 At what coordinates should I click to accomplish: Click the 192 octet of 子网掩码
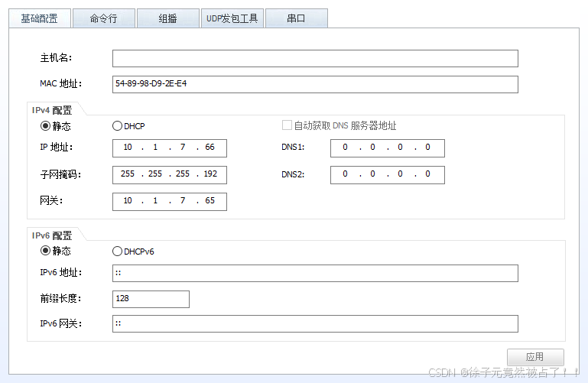pyautogui.click(x=210, y=174)
